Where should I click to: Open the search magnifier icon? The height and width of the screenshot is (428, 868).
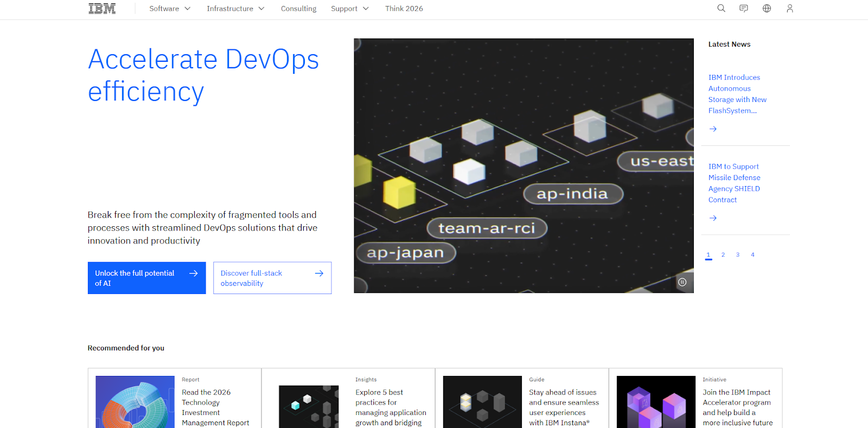[x=721, y=9]
